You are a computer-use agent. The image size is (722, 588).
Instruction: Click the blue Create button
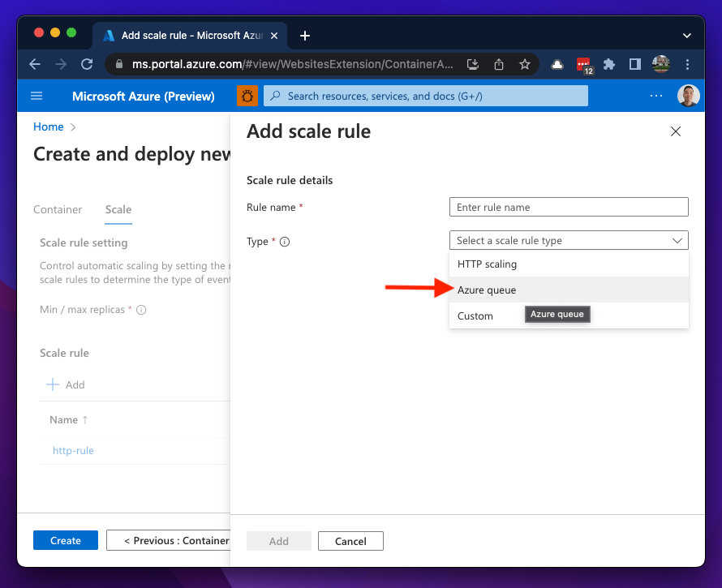coord(66,540)
